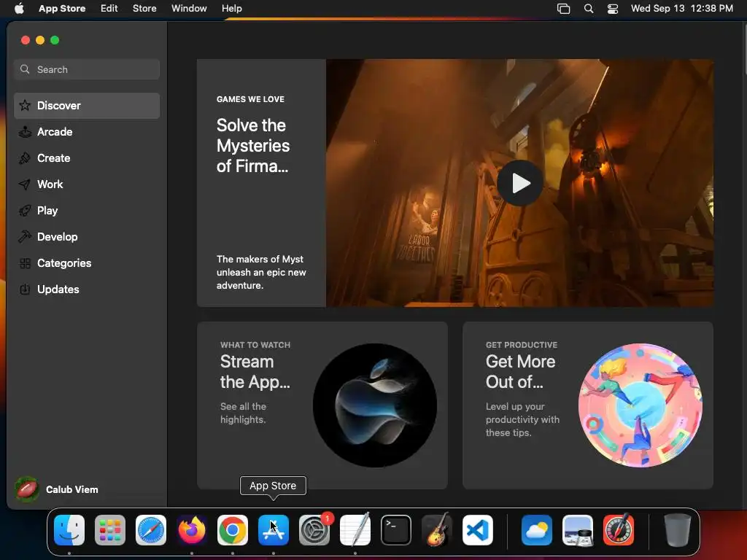The image size is (747, 560).
Task: Open Launchpad from the dock
Action: pos(110,530)
